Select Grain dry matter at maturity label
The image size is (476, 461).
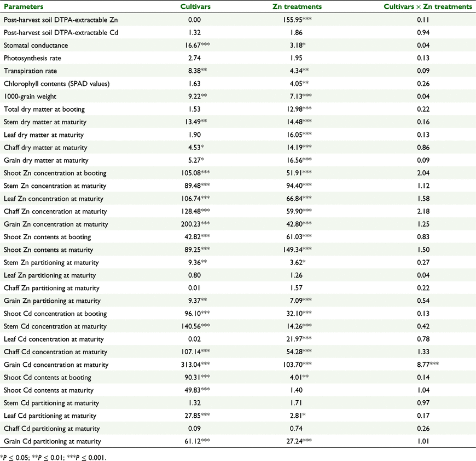(x=46, y=160)
